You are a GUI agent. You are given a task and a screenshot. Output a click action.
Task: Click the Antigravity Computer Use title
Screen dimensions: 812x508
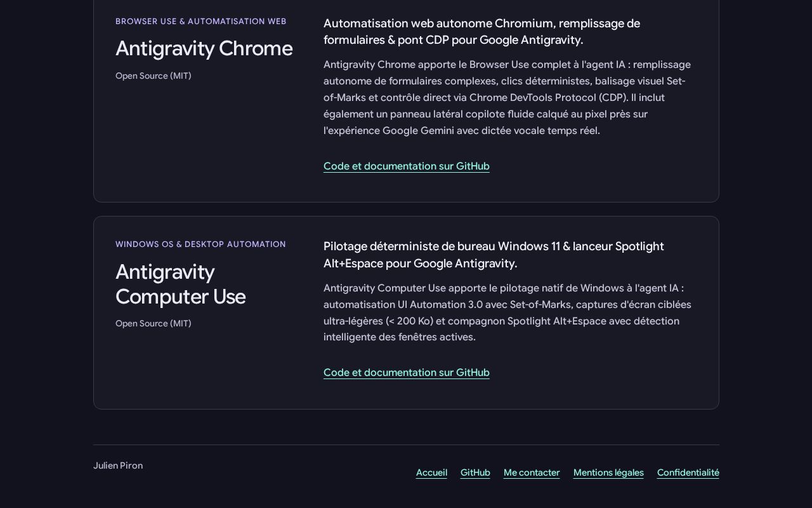point(181,284)
